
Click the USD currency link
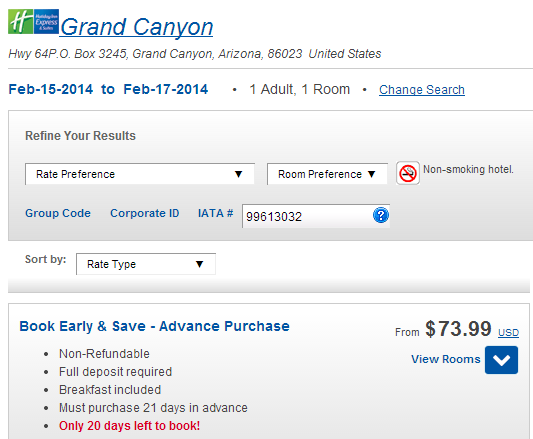[508, 332]
